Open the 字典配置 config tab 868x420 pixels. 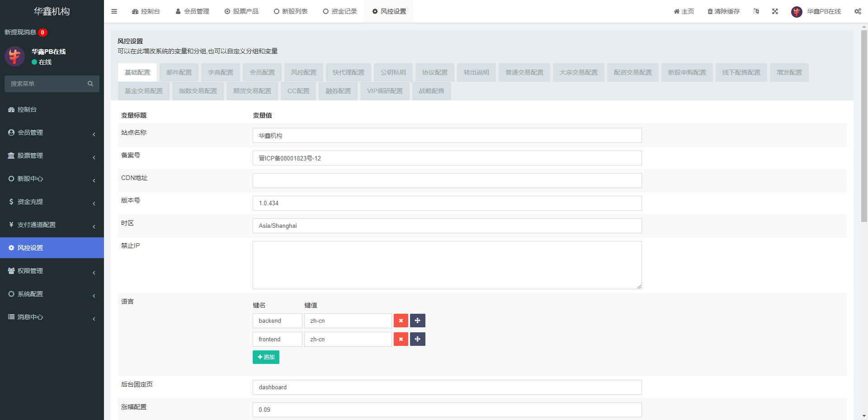coord(221,72)
